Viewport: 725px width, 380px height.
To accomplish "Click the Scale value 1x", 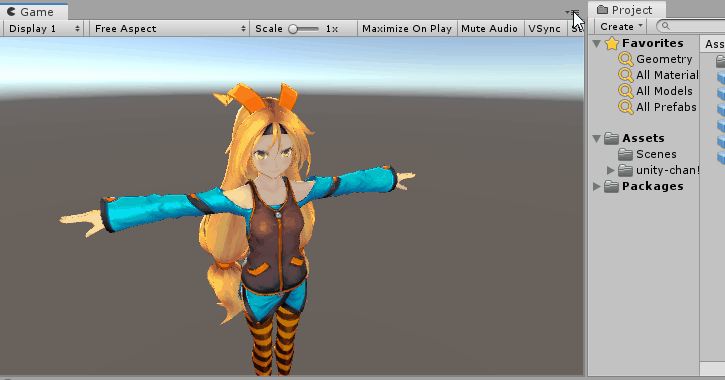I will pyautogui.click(x=332, y=29).
